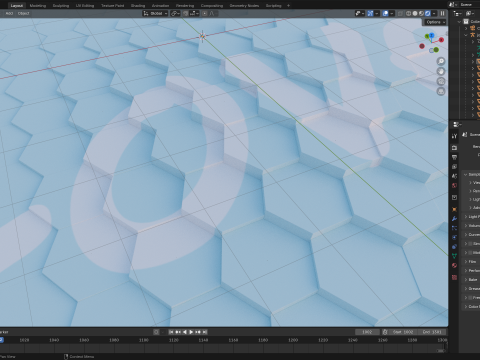Toggle proportional editing
The image size is (480, 360).
pyautogui.click(x=205, y=13)
